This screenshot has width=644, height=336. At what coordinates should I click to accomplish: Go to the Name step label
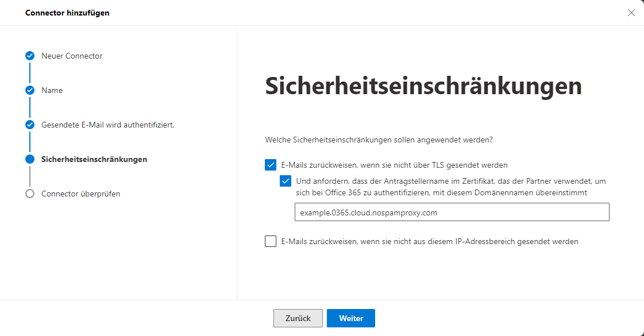point(52,90)
